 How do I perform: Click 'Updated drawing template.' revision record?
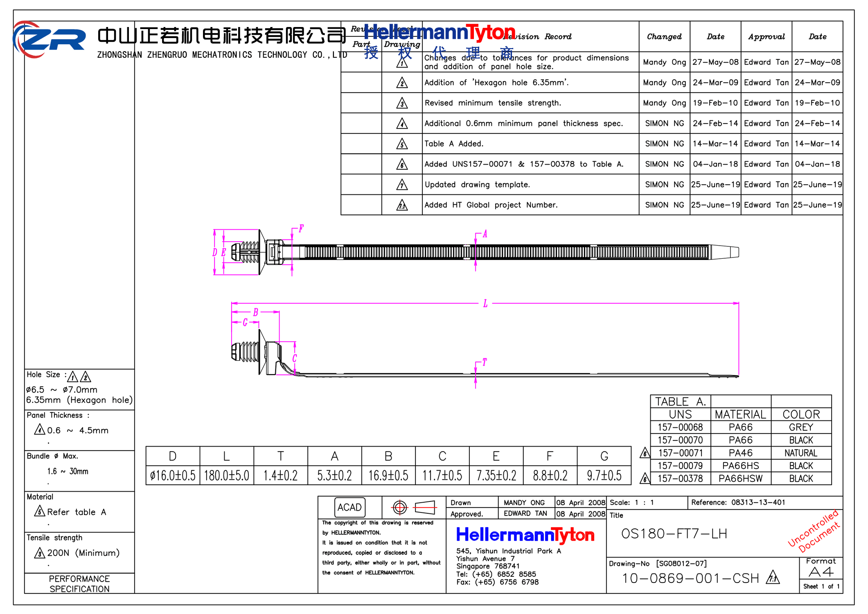[x=477, y=185]
